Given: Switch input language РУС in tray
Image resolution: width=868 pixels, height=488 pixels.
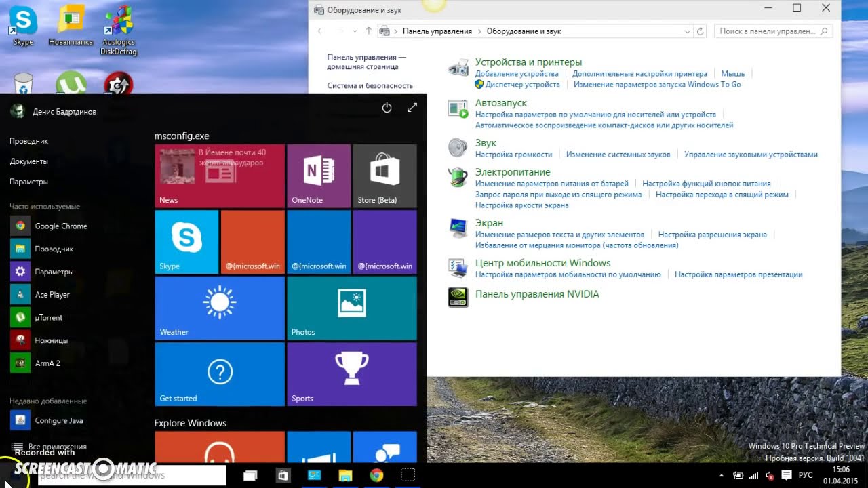Looking at the screenshot, I should pos(806,475).
